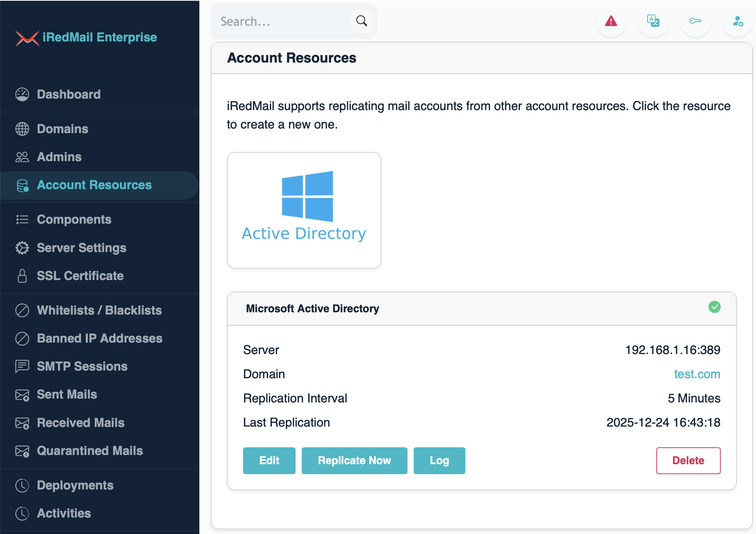Click the Replicate Now button
Screen dimensions: 756x534
354,460
